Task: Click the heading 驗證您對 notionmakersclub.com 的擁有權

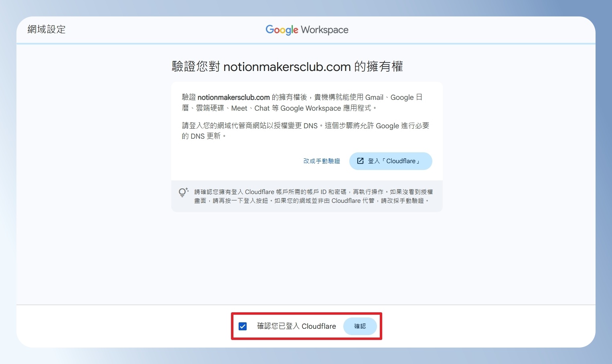Action: [x=287, y=67]
